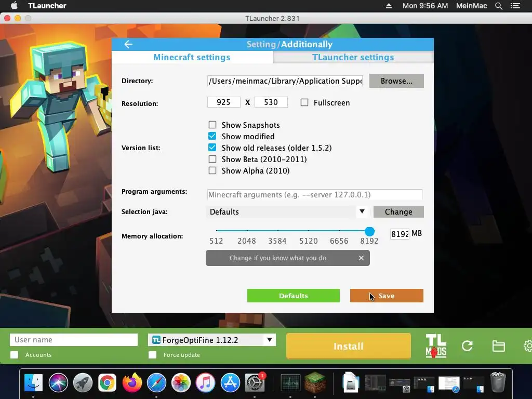Click the Browse... button
This screenshot has width=532, height=399.
[396, 81]
